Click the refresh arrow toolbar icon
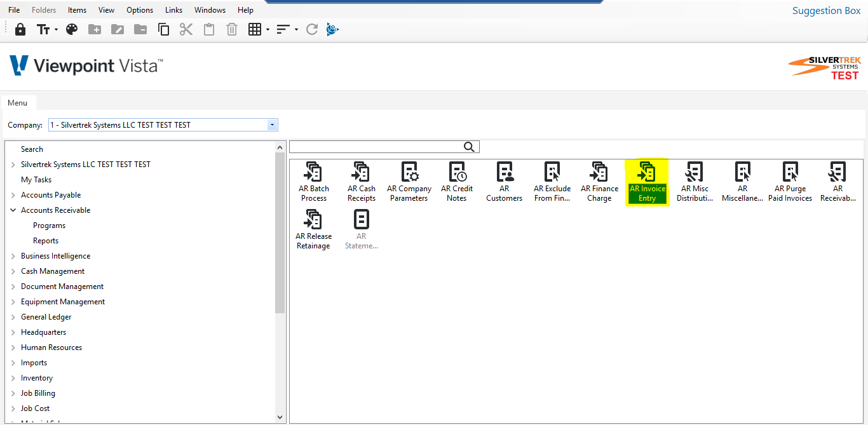 tap(311, 29)
